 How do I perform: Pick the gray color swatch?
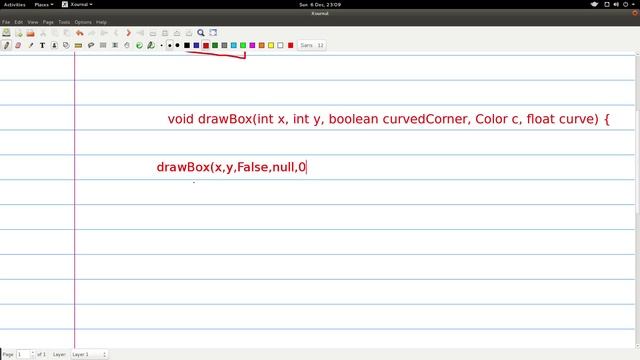point(224,45)
